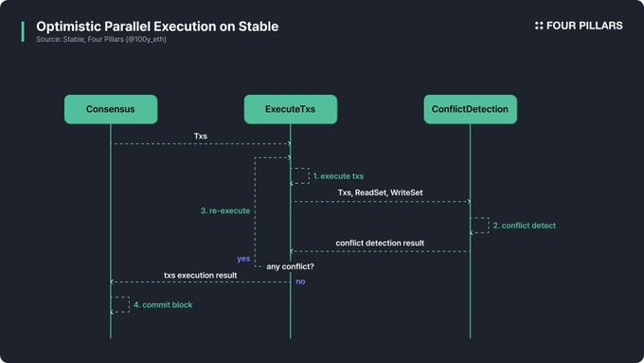Click the 'conflict detection result' label
Viewport: 644px width, 363px height.
pos(380,243)
